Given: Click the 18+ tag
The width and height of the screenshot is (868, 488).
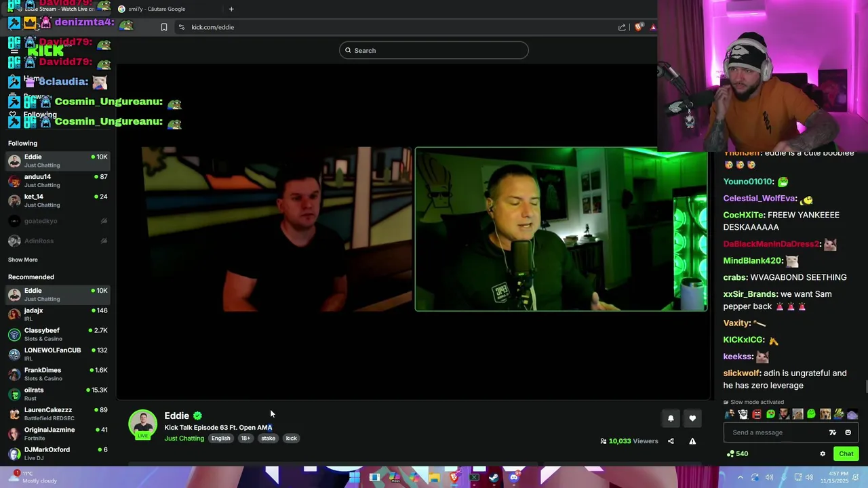Looking at the screenshot, I should [245, 439].
